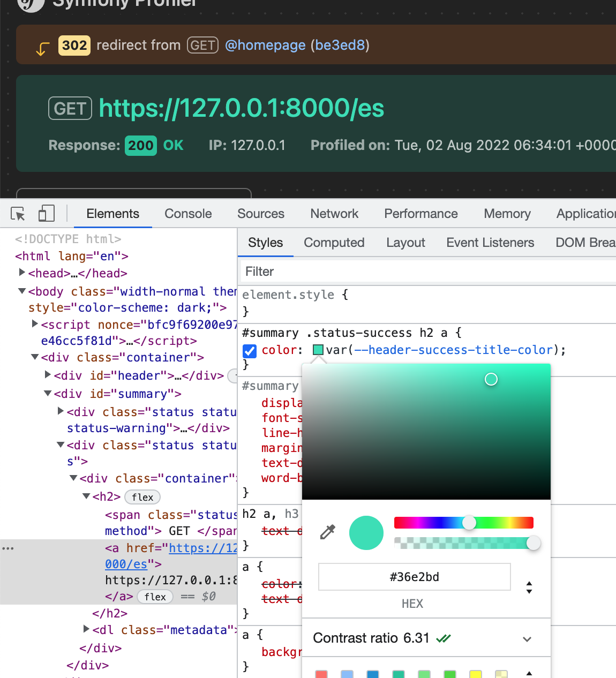Click the IP: 127.0.0.1 text
616x678 pixels.
pyautogui.click(x=247, y=145)
